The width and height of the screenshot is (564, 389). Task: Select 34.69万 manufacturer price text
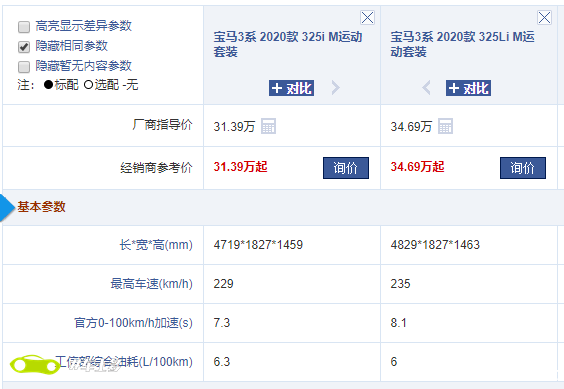click(411, 127)
